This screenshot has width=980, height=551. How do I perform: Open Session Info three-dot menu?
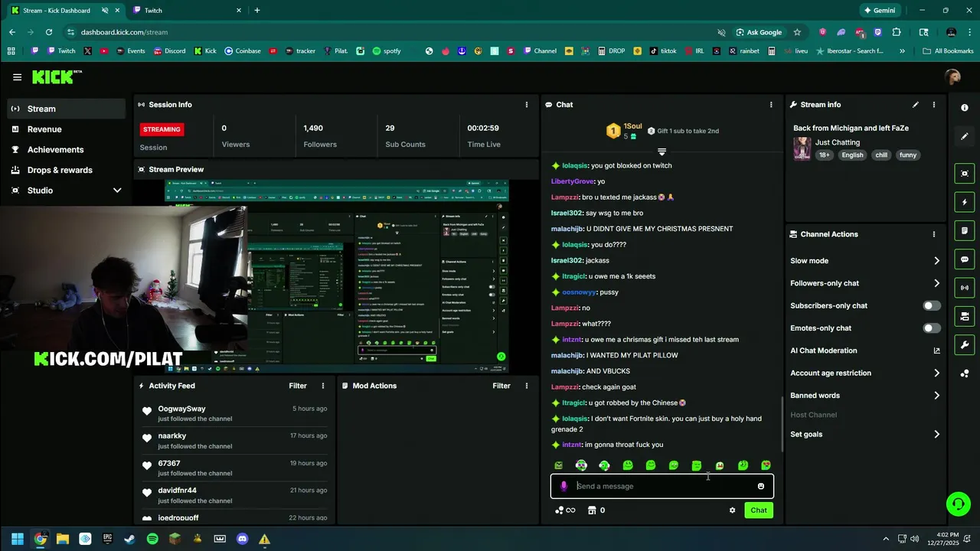pyautogui.click(x=526, y=105)
